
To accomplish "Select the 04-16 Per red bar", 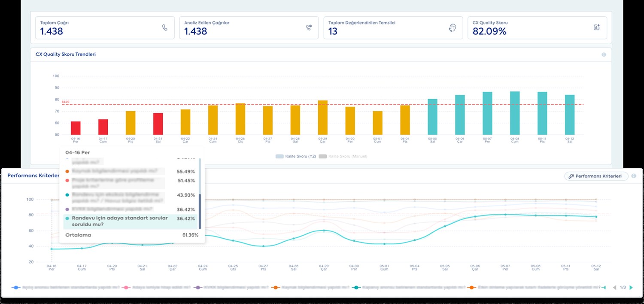I will (76, 128).
